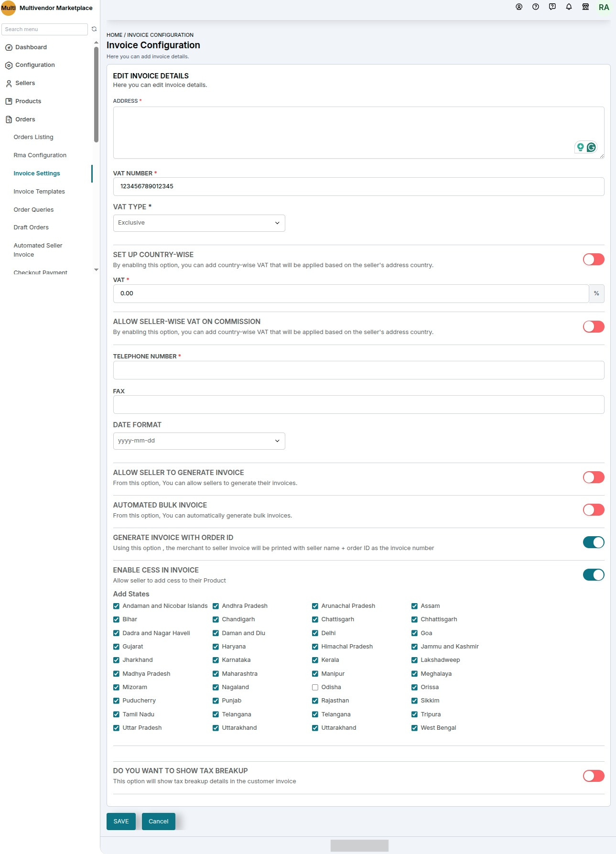Open Rma Configuration page
The image size is (616, 854).
tap(40, 155)
